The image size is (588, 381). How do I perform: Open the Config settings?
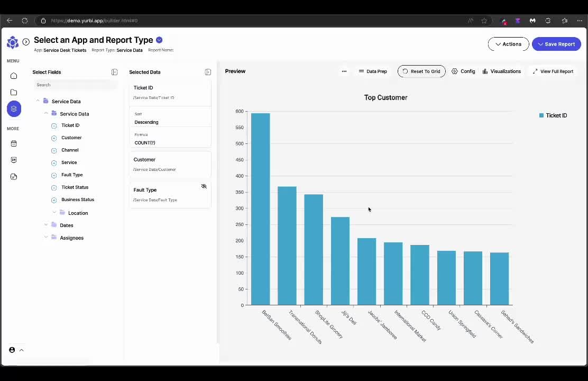coord(463,71)
